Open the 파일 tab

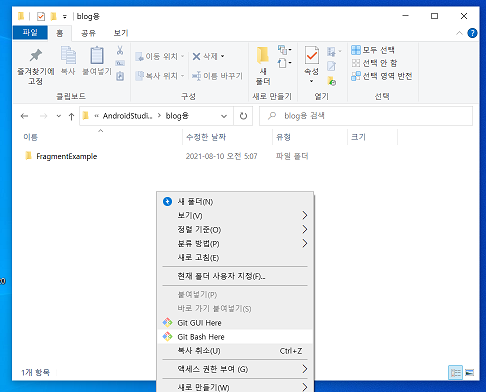coord(30,33)
